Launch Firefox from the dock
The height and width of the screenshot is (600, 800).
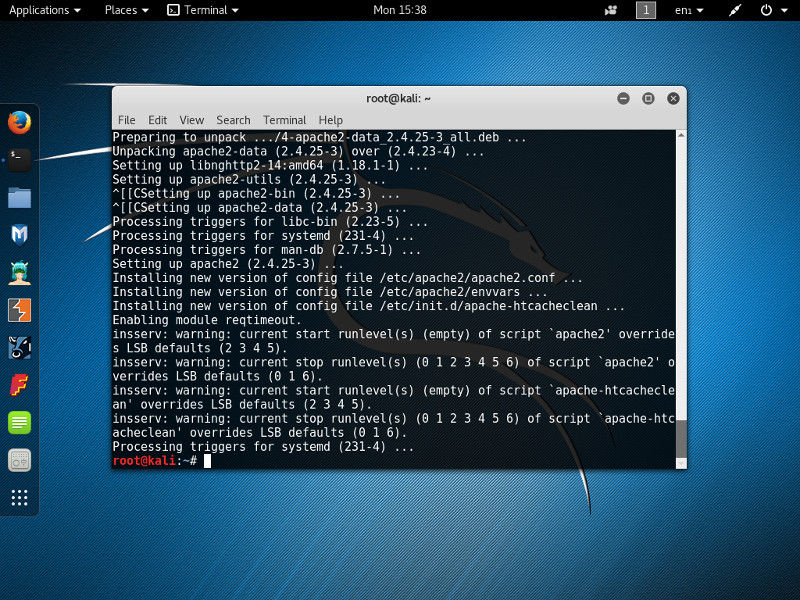18,123
